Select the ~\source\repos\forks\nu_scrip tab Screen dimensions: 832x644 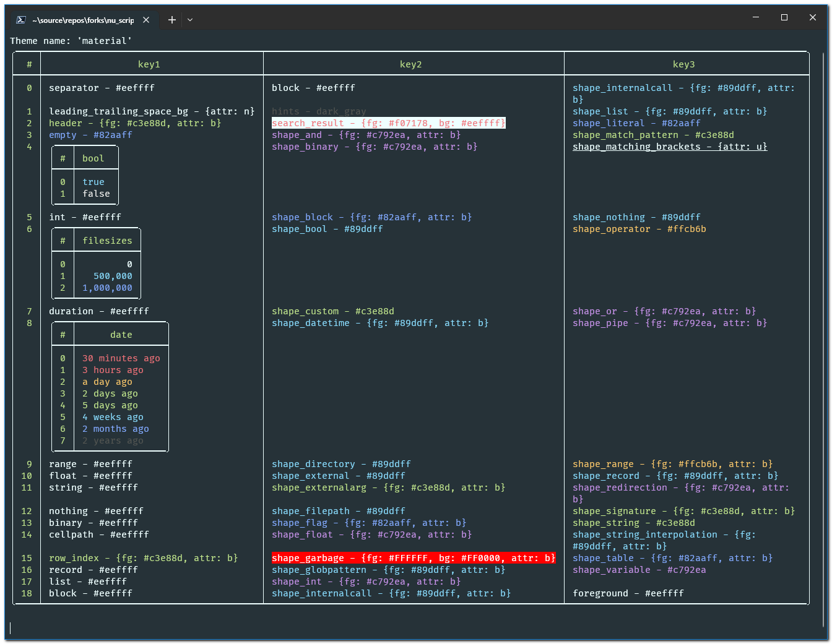click(83, 20)
